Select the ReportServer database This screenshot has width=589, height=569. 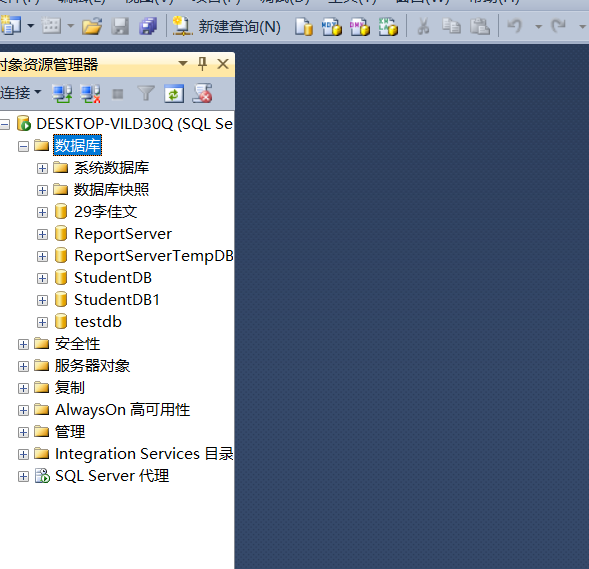click(123, 234)
